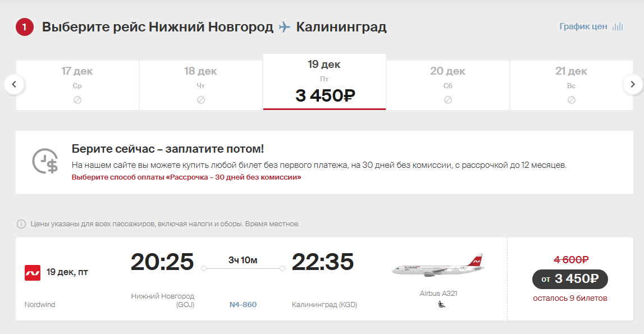This screenshot has height=334, width=644.
Task: Click the от 3 450₽ price button
Action: pyautogui.click(x=570, y=279)
